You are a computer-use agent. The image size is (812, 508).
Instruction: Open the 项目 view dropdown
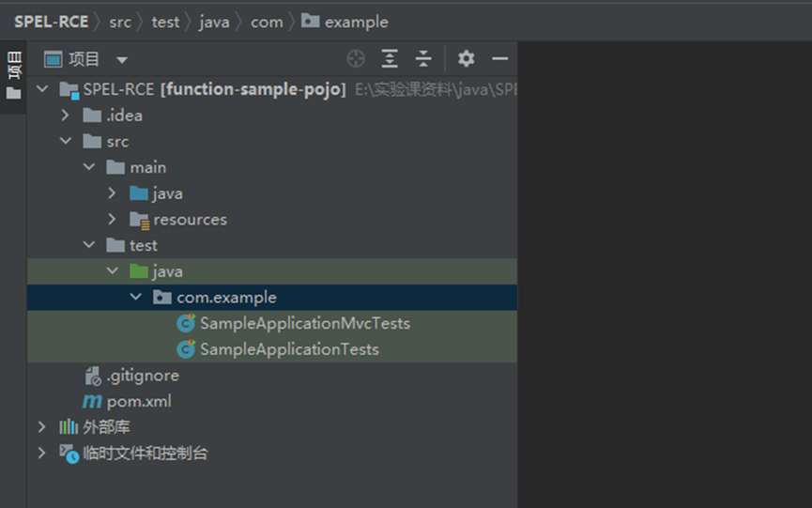(x=122, y=60)
